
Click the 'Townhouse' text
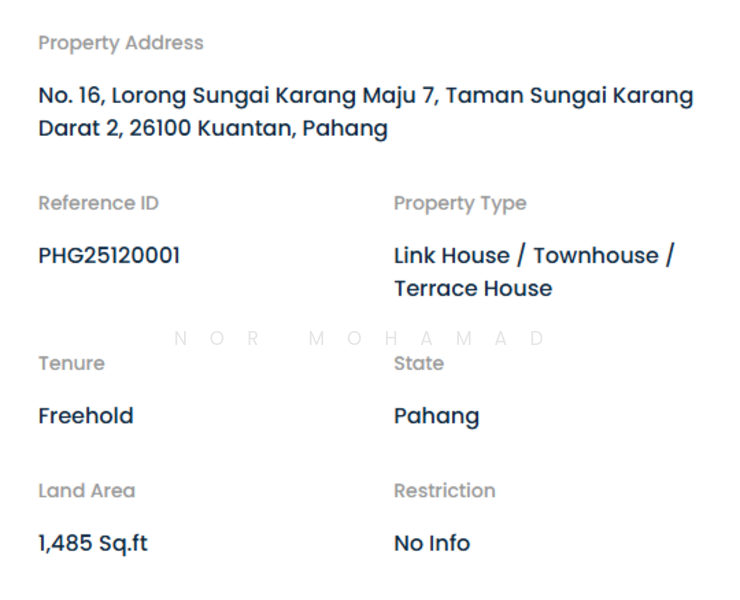(596, 256)
